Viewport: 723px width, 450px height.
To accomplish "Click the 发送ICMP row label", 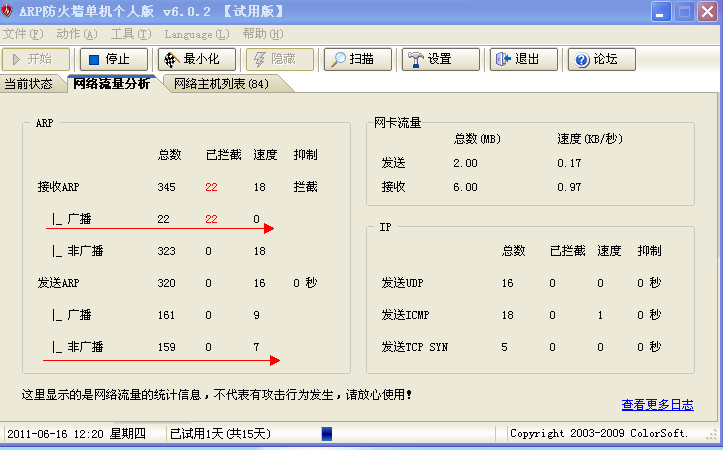I will pos(405,315).
